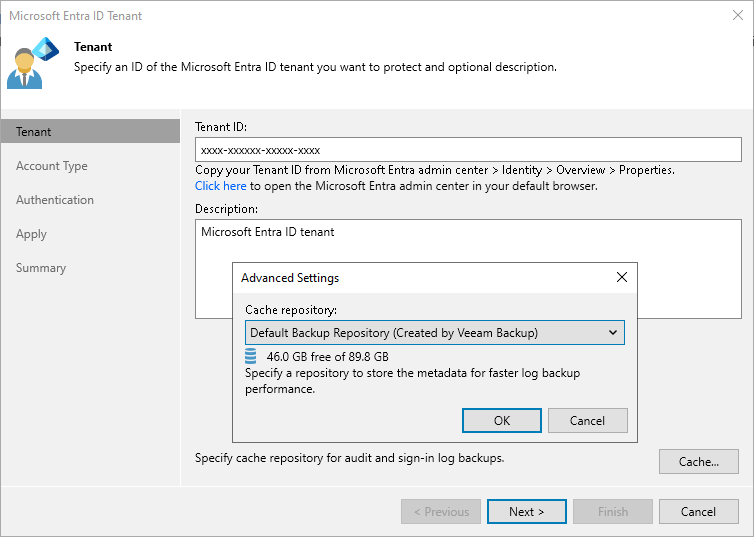Click the 'Advanced Settings' dialog title
Image resolution: width=754 pixels, height=537 pixels.
(290, 278)
